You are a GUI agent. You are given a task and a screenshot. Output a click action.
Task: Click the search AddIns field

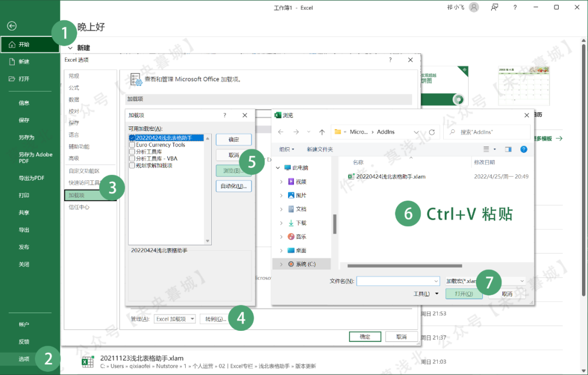(487, 132)
